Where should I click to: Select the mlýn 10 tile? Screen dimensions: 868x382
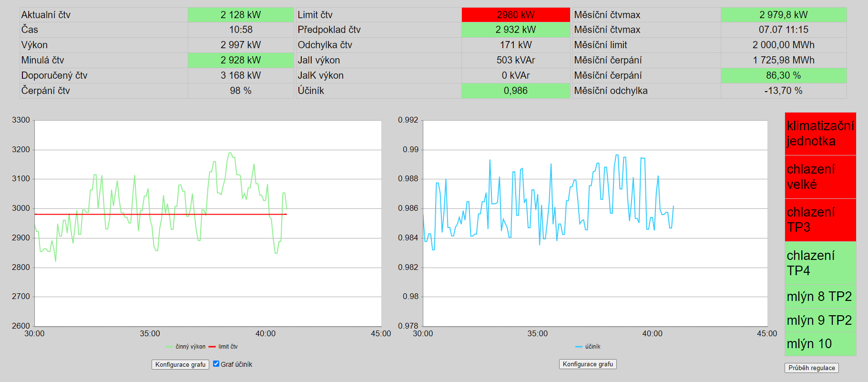820,344
